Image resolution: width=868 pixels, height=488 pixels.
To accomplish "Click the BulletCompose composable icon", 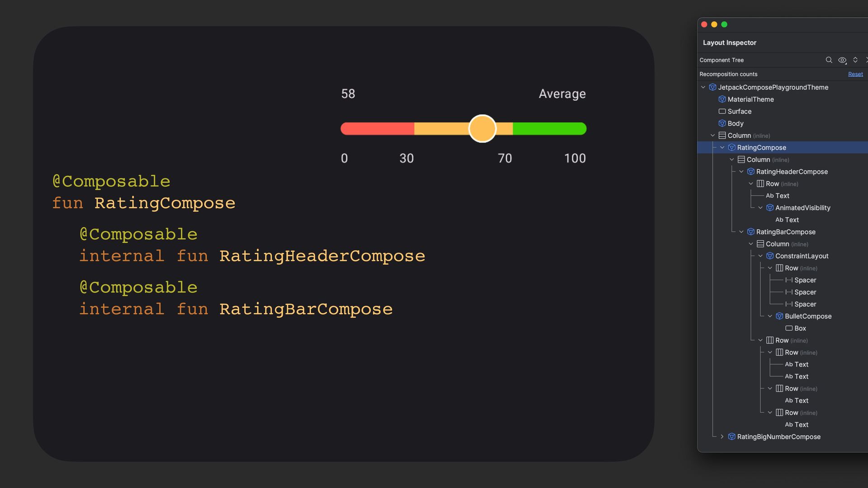I will coord(779,316).
